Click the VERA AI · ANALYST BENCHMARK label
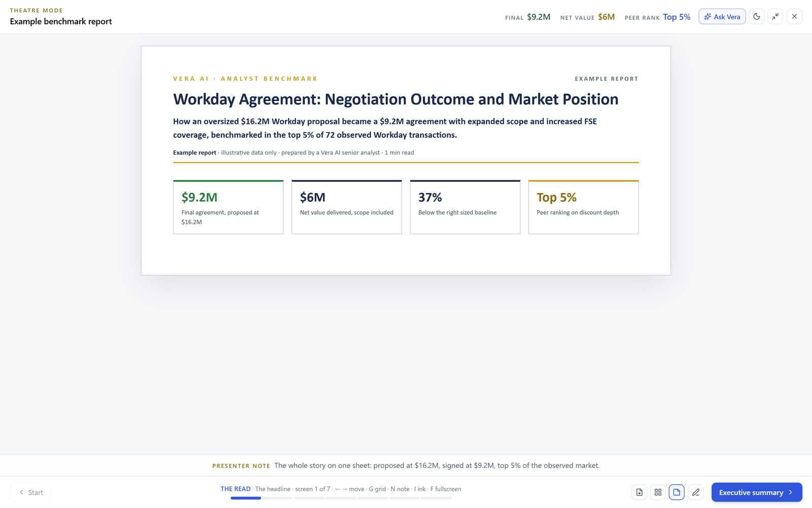 pos(245,79)
